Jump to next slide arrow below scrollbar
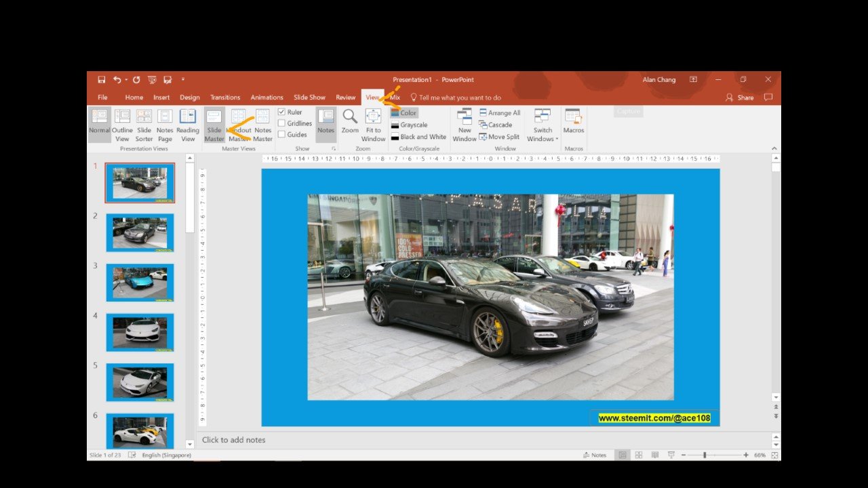Image resolution: width=868 pixels, height=488 pixels. point(776,415)
